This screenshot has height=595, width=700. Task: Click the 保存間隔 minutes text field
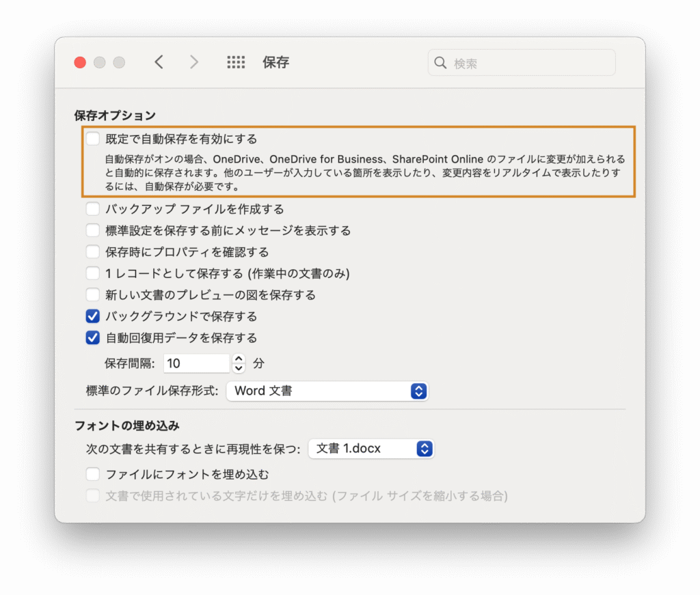pos(196,363)
